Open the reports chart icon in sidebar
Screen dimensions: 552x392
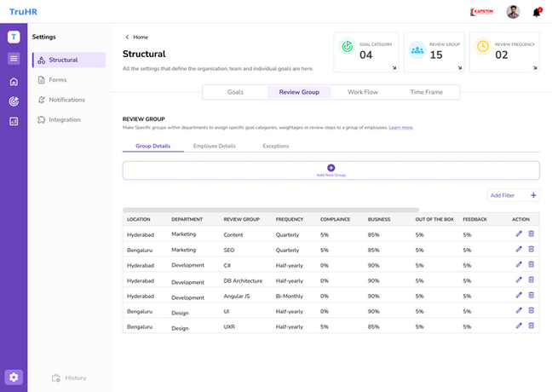coord(14,121)
